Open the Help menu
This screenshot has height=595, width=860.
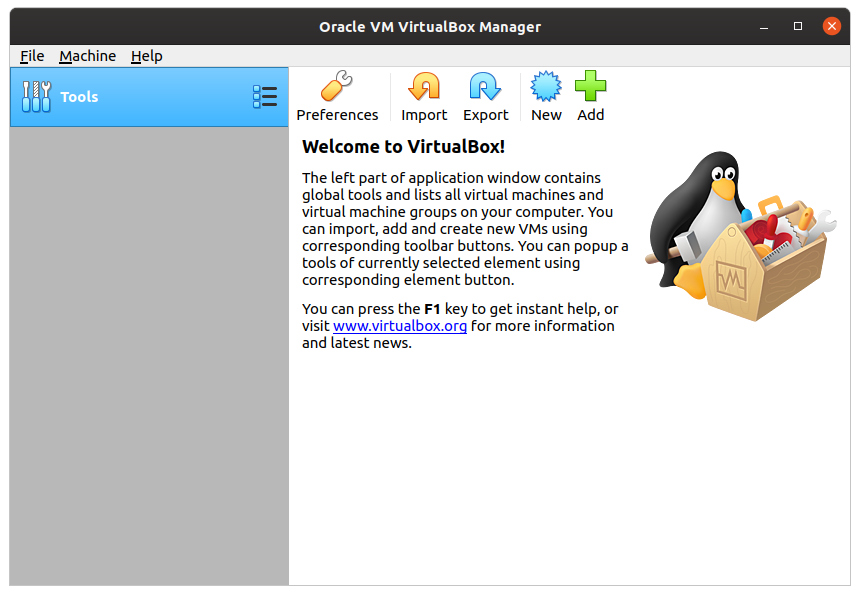[x=146, y=56]
